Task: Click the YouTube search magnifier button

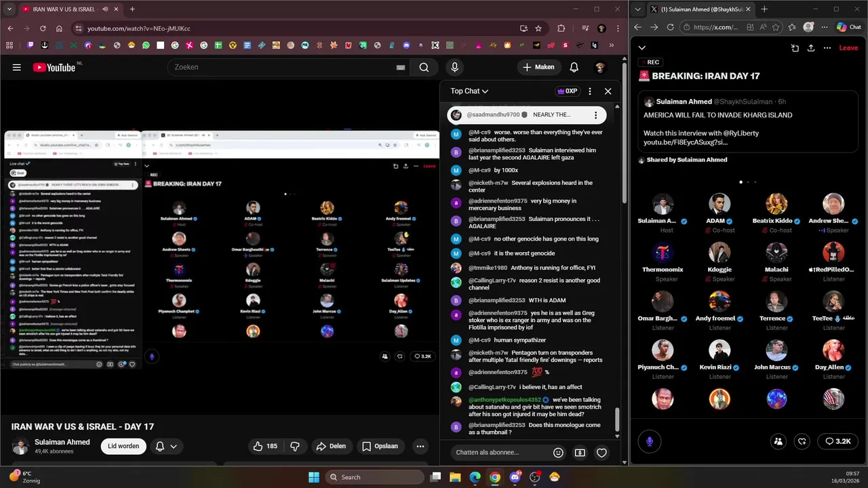Action: (424, 67)
